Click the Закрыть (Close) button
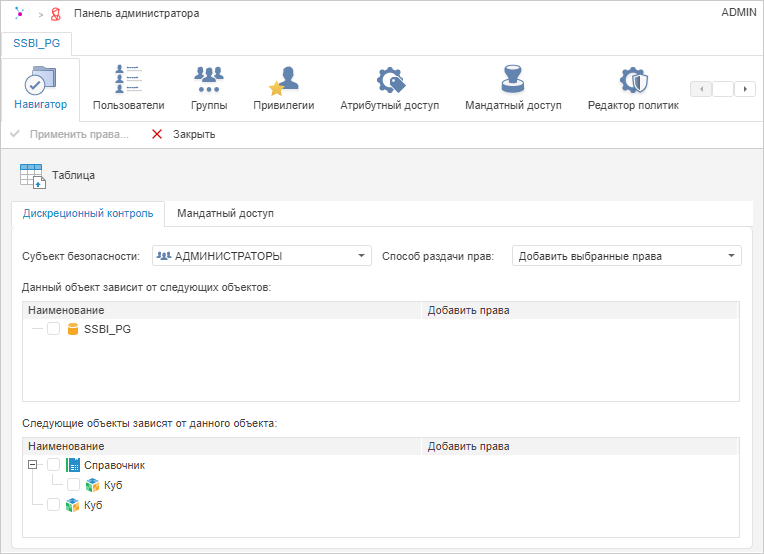 click(x=183, y=134)
